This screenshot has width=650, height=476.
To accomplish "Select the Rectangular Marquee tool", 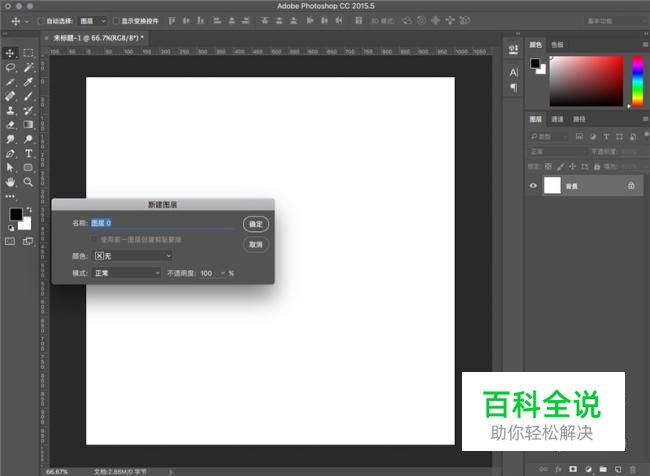I will pyautogui.click(x=28, y=53).
